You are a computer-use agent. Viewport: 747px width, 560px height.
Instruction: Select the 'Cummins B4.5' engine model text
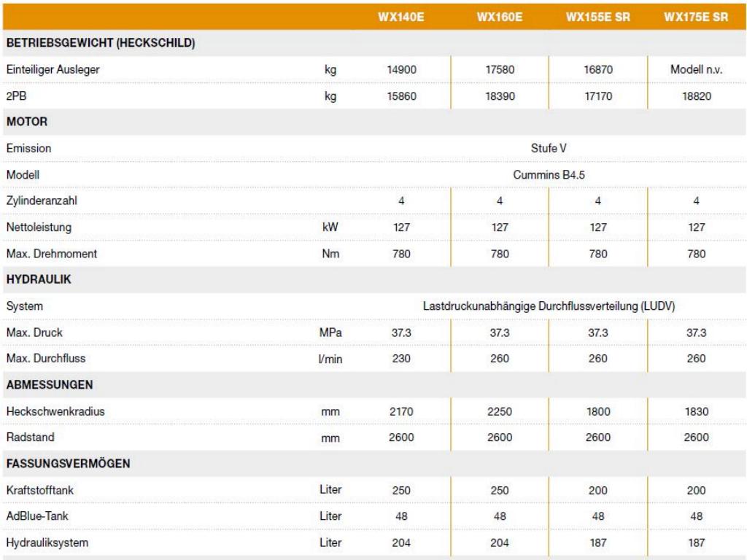548,174
